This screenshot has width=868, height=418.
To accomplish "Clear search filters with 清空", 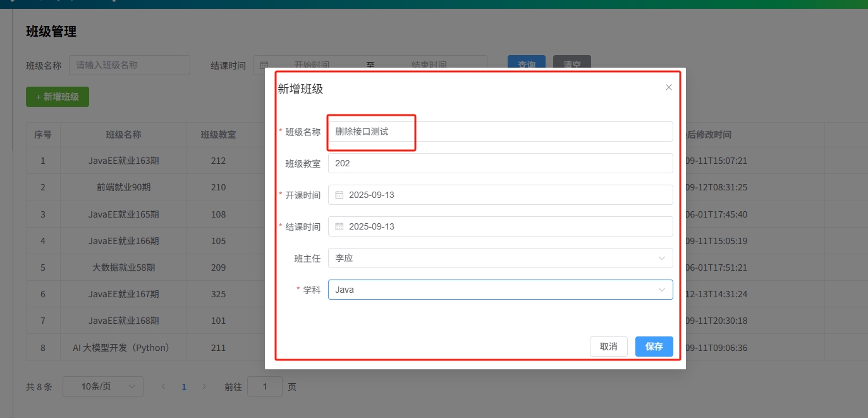I will tap(572, 65).
